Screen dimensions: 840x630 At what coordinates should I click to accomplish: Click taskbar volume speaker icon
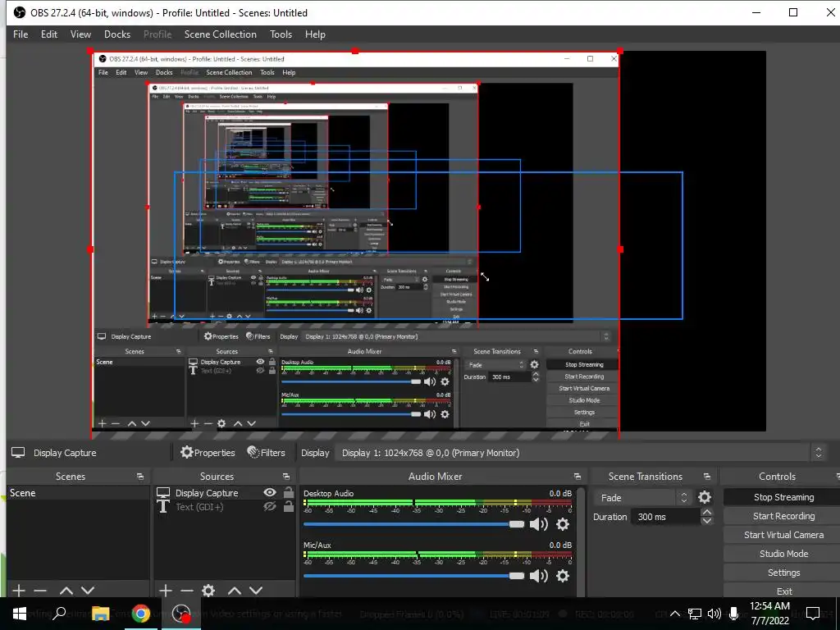tap(714, 614)
